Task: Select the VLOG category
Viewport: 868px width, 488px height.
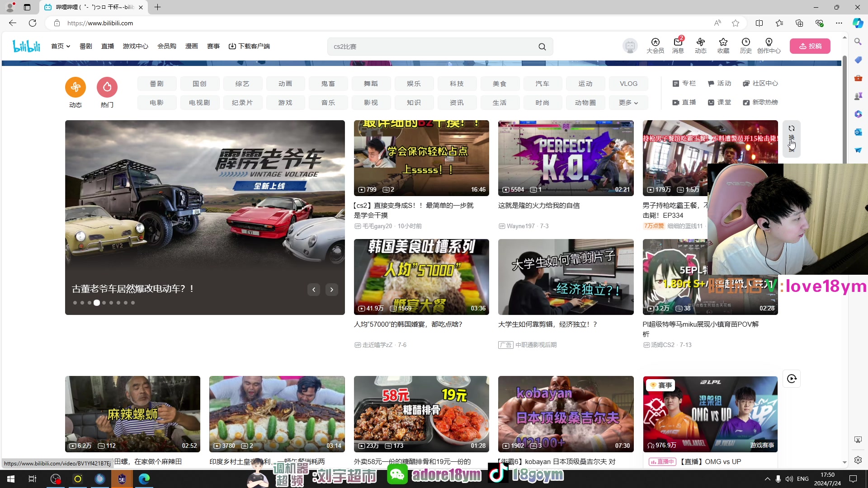Action: pos(628,84)
